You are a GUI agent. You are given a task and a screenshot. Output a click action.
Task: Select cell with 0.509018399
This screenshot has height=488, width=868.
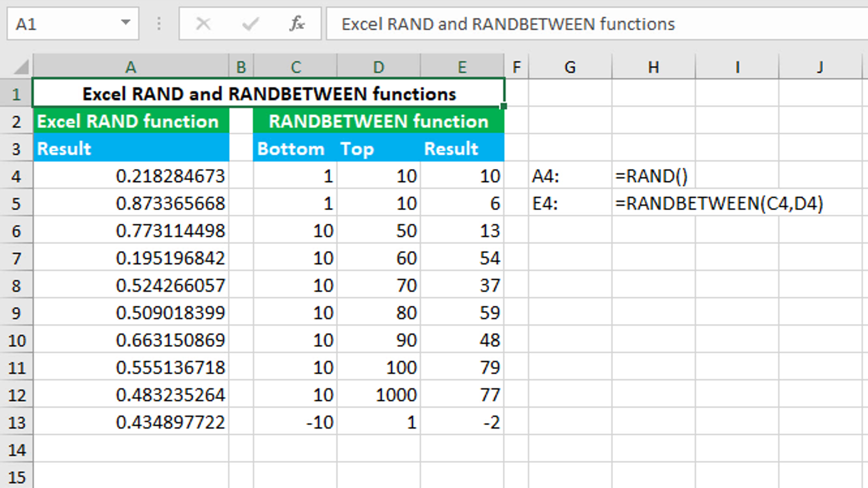131,313
